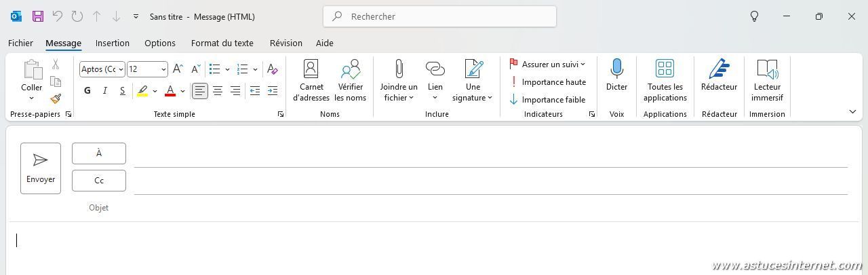The image size is (868, 275).
Task: Toggle italic formatting I button
Action: (x=104, y=91)
